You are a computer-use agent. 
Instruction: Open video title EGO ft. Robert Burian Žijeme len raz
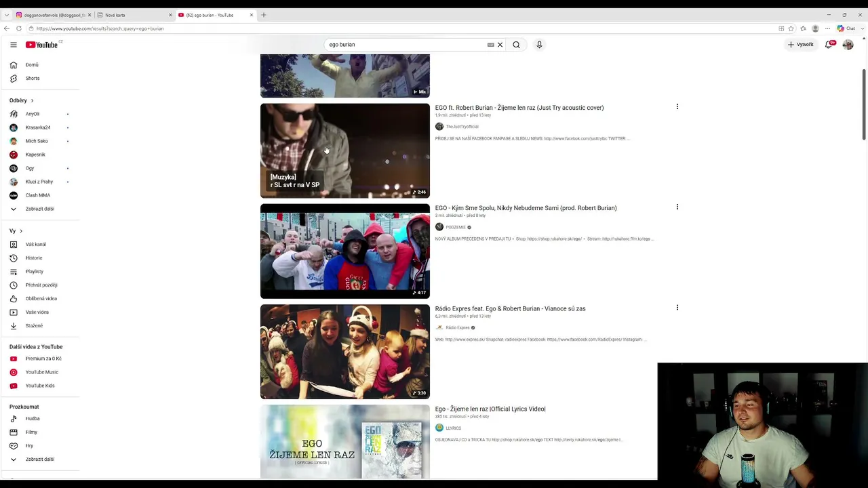pyautogui.click(x=519, y=108)
